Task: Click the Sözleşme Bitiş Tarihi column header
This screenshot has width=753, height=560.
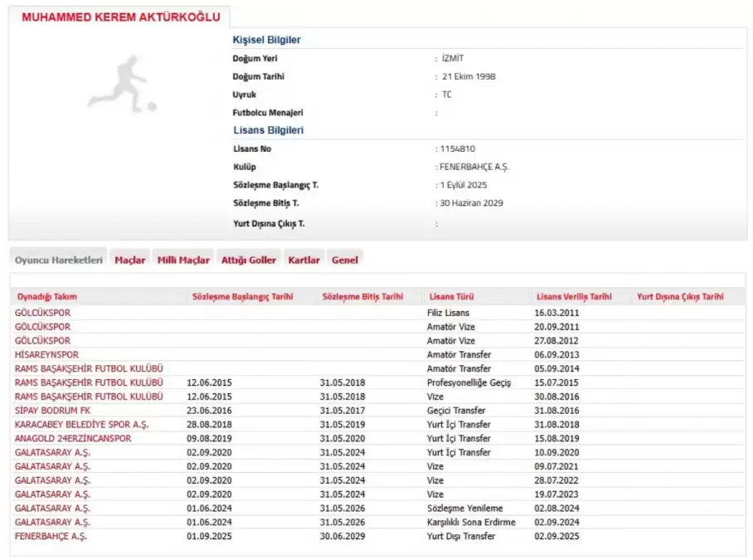Action: 362,296
